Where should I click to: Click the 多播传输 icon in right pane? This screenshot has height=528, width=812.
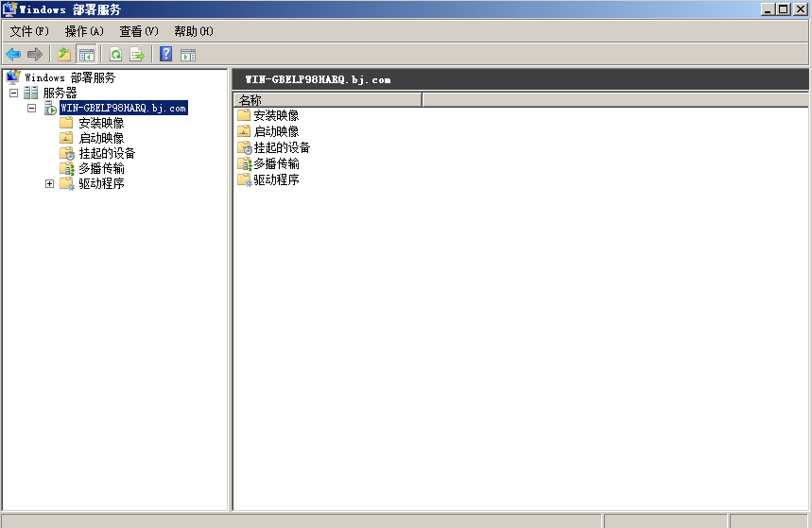pyautogui.click(x=245, y=163)
